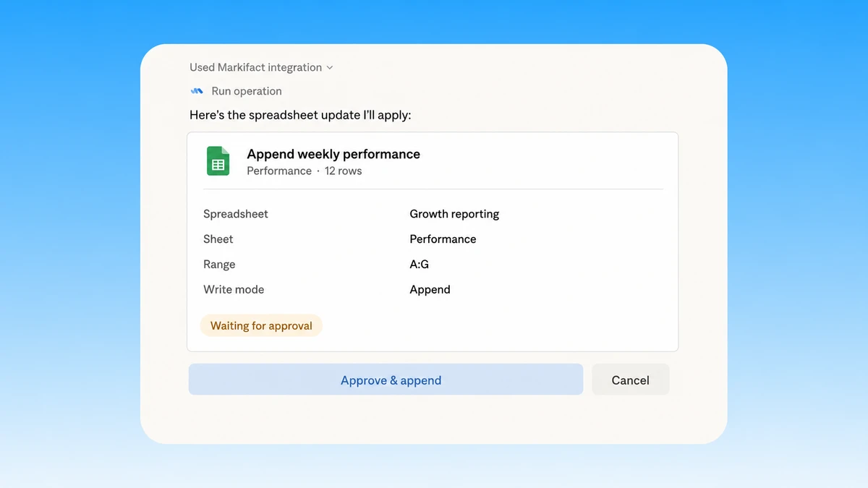The image size is (868, 488).
Task: Click the 'Growth reporting' spreadsheet value
Action: click(x=454, y=214)
